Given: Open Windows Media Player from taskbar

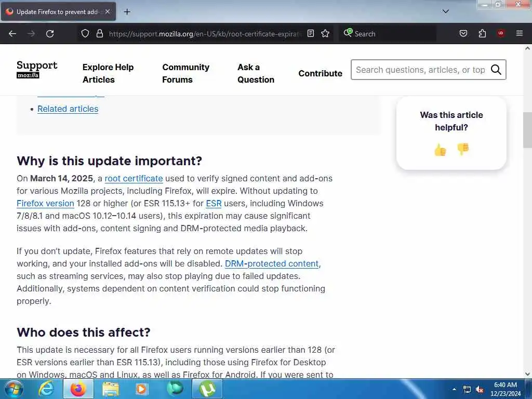Looking at the screenshot, I should [142, 389].
